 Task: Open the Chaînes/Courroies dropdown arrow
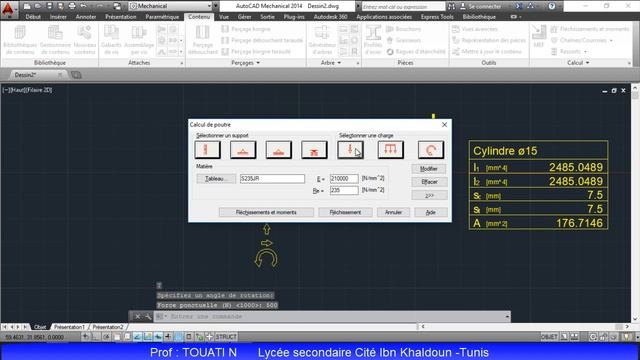pos(611,40)
